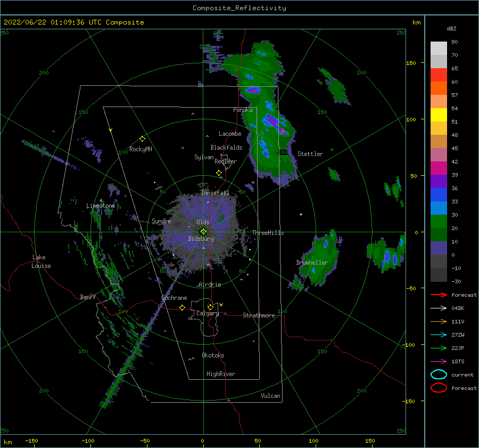Click the Sundre town label
This screenshot has height=448, width=479.
161,221
